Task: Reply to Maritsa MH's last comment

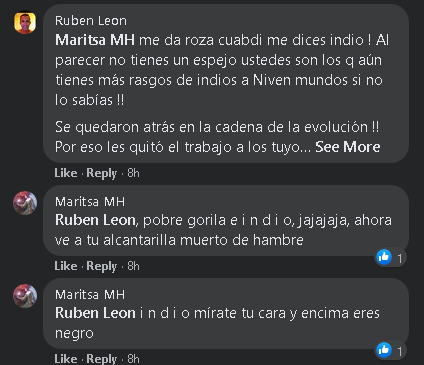Action: click(x=102, y=359)
